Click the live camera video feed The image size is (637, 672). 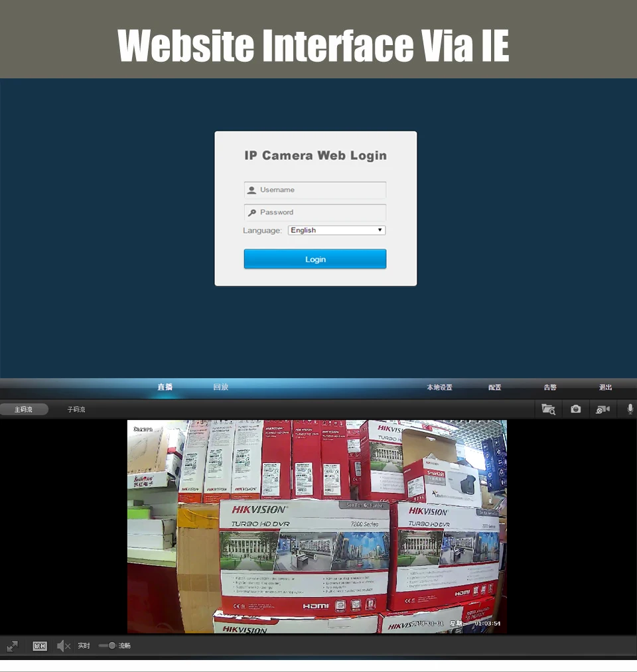(x=317, y=526)
